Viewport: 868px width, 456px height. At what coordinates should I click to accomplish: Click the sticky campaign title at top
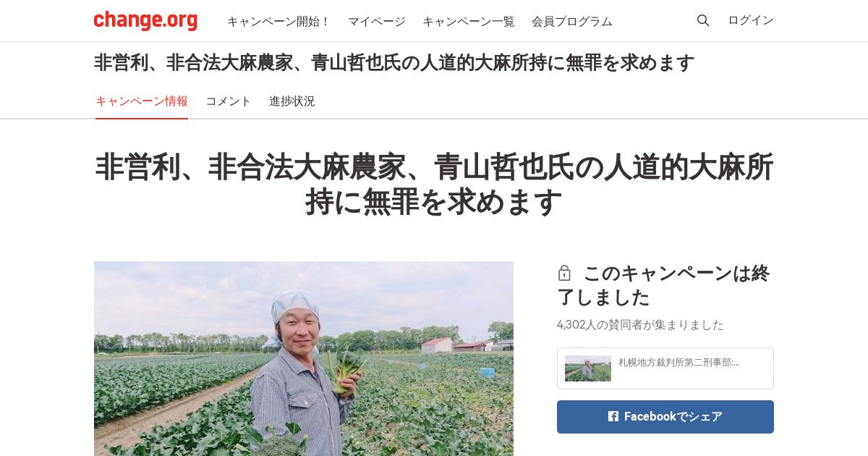394,63
